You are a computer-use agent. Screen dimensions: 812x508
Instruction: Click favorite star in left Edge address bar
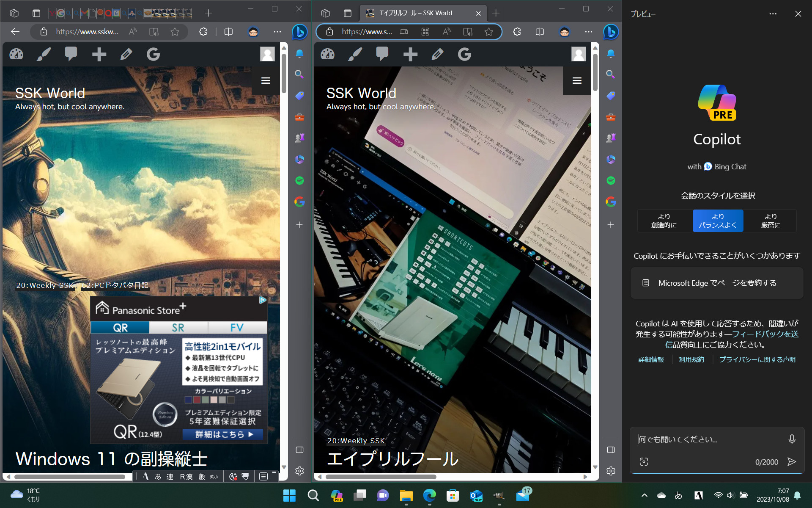coord(175,32)
